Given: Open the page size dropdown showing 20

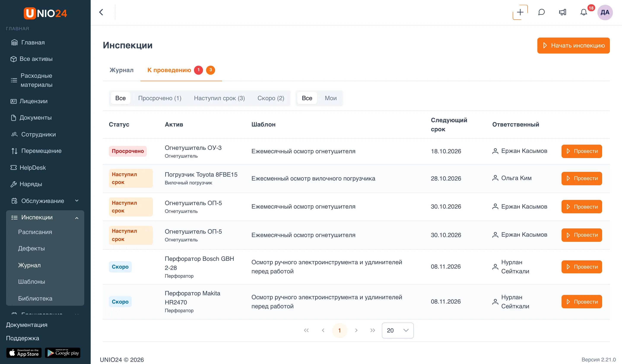Looking at the screenshot, I should point(397,331).
